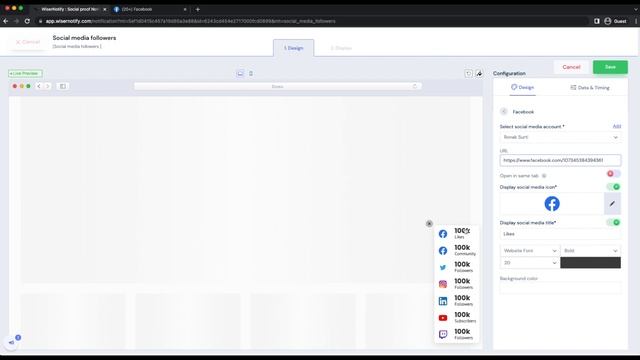Click the Cancel button beside the page title

(x=28, y=42)
